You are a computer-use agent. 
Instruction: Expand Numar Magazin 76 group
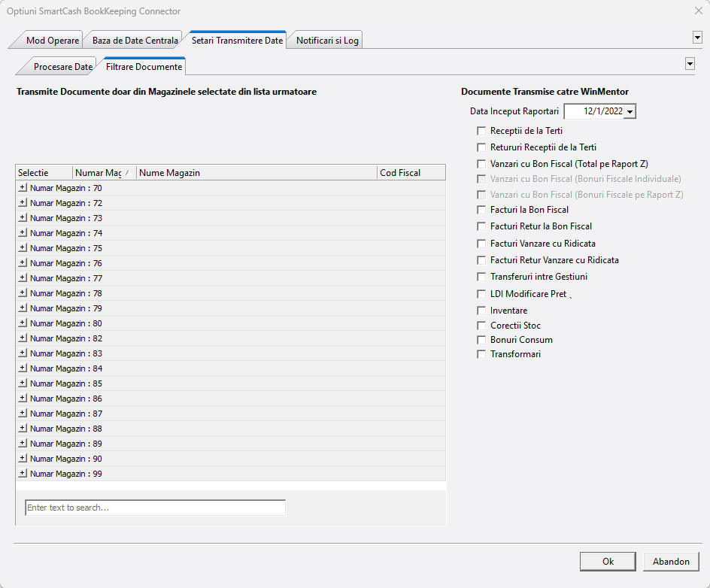(x=23, y=262)
